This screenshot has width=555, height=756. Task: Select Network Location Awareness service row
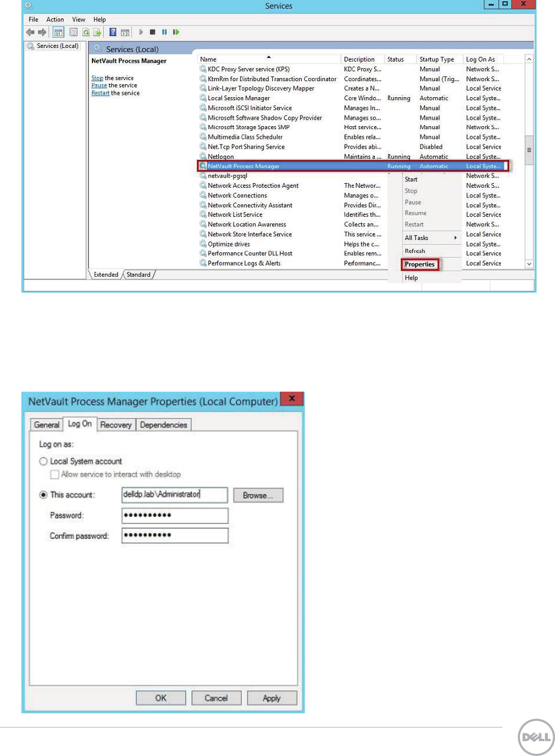352,225
